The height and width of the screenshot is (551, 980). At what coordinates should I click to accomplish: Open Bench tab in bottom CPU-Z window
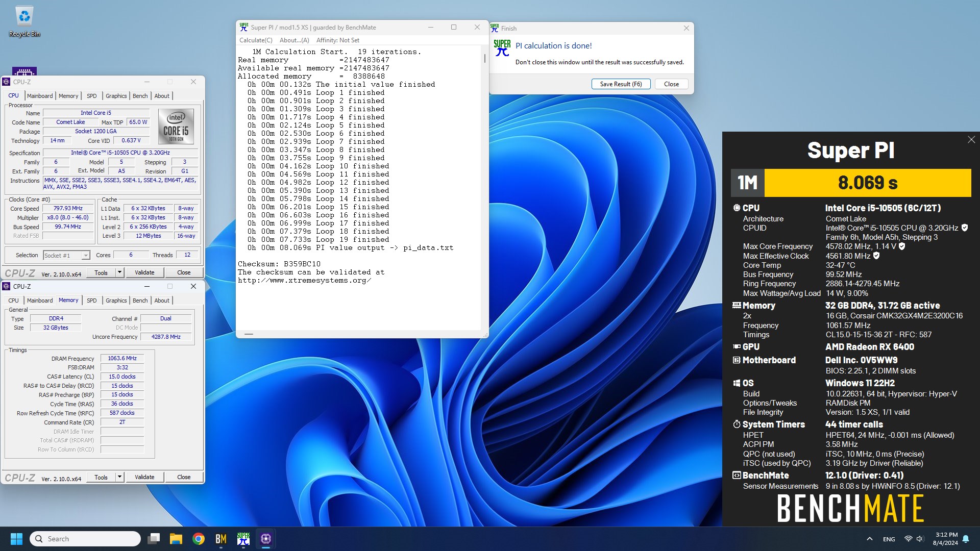pos(140,300)
